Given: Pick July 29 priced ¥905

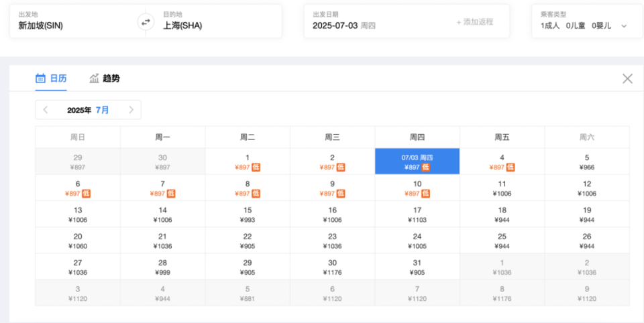Looking at the screenshot, I should click(x=248, y=266).
